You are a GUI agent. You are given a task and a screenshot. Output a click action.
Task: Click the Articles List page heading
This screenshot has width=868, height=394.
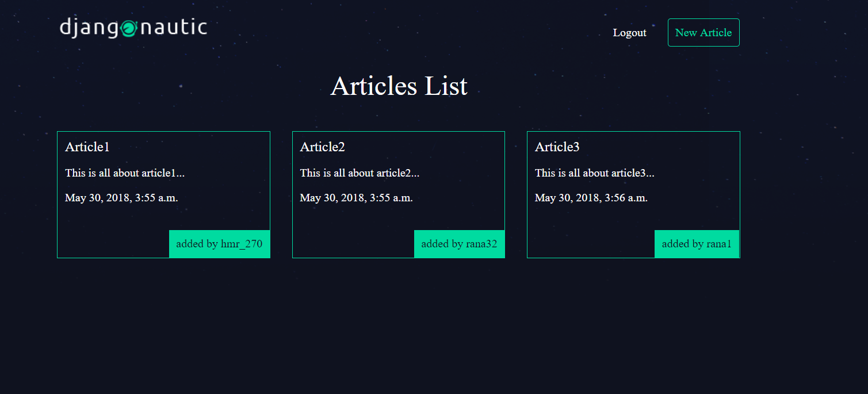coord(399,86)
